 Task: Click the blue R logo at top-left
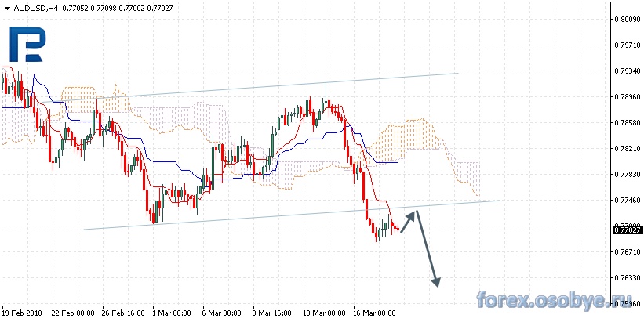[27, 45]
